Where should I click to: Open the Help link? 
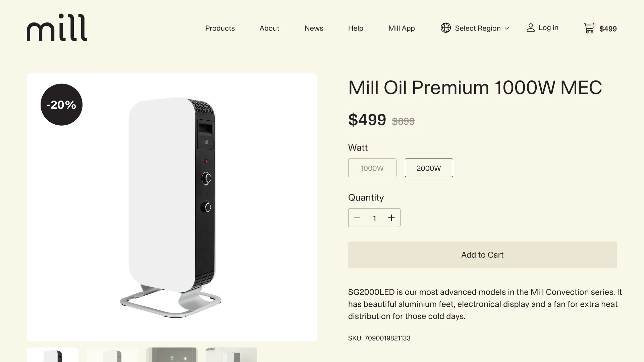tap(356, 28)
